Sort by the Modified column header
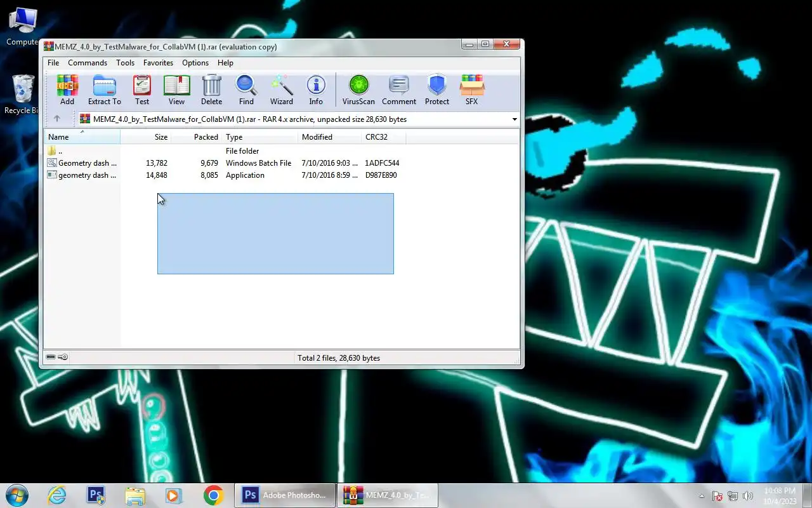This screenshot has height=508, width=812. click(x=329, y=137)
